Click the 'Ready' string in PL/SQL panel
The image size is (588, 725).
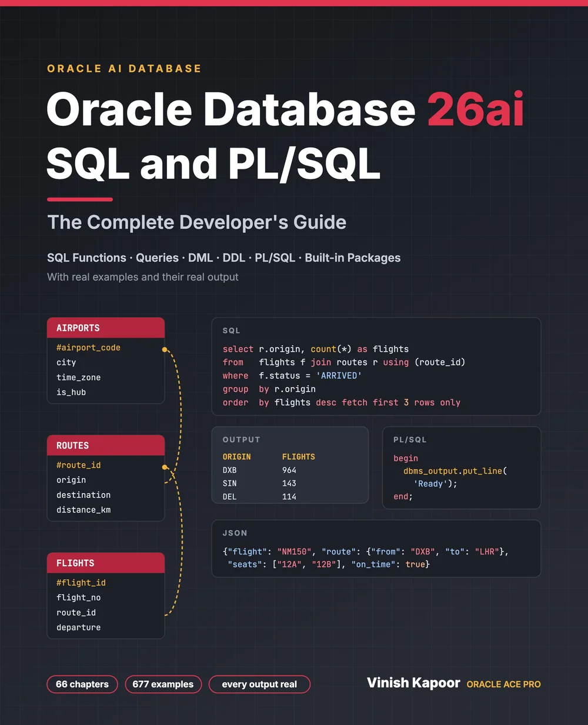[430, 484]
